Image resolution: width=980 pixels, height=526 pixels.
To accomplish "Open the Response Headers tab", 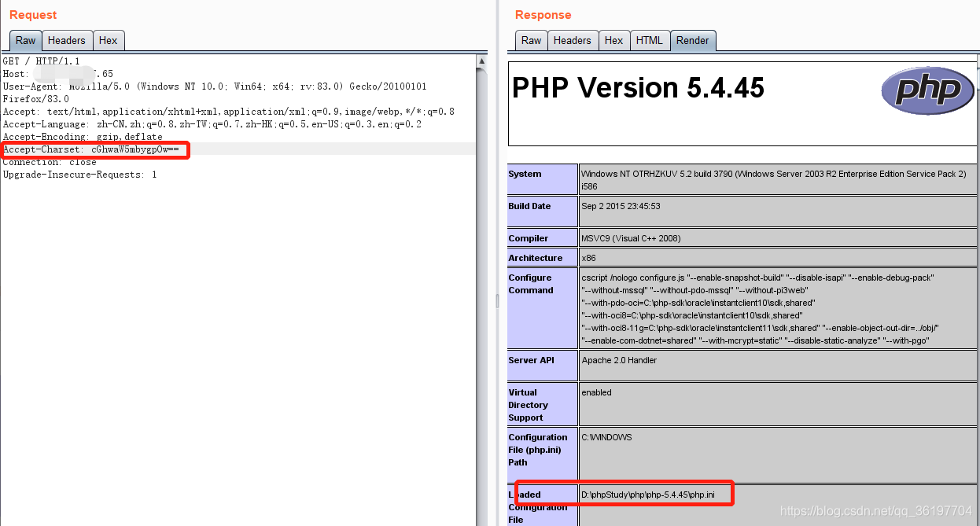I will (573, 41).
